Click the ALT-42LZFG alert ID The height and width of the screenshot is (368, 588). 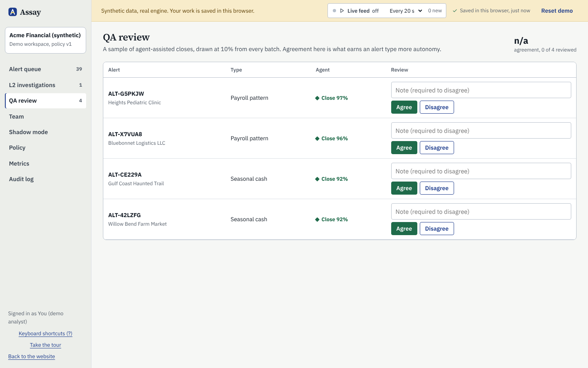pos(125,215)
